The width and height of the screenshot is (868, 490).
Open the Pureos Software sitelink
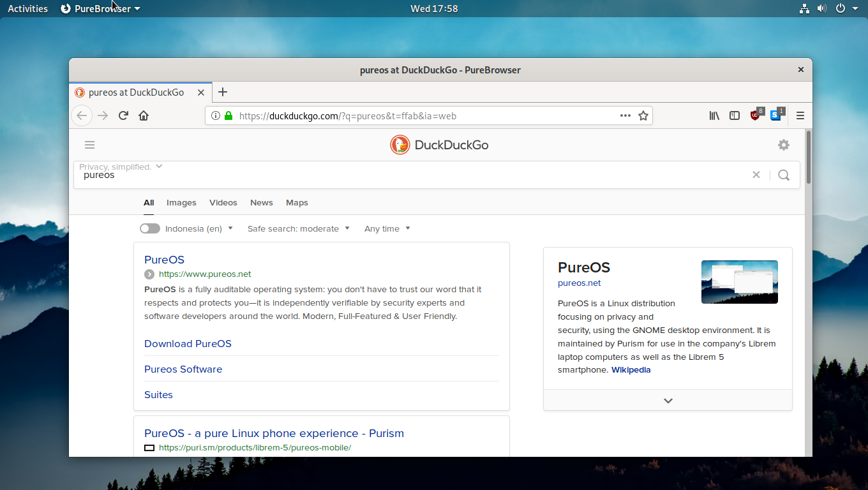(183, 369)
